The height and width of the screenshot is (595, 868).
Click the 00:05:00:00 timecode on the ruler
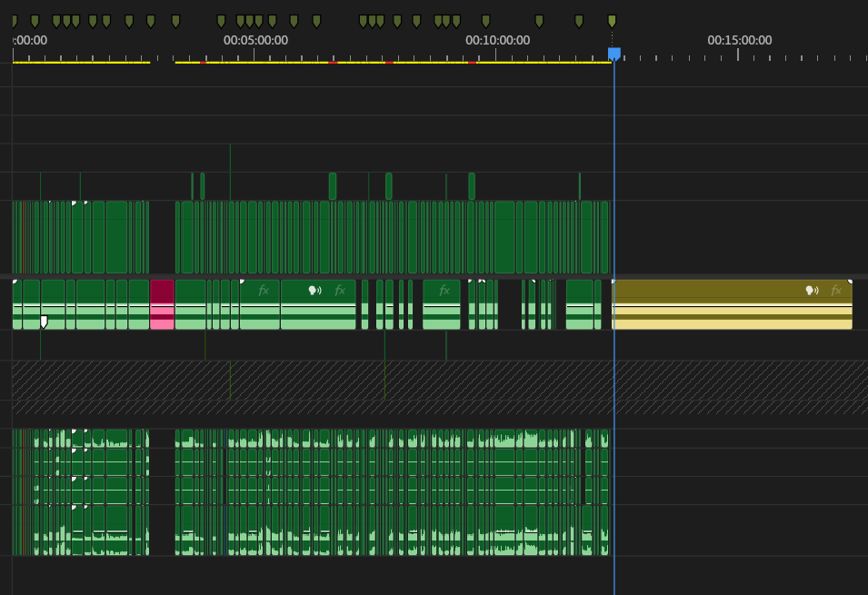[255, 40]
